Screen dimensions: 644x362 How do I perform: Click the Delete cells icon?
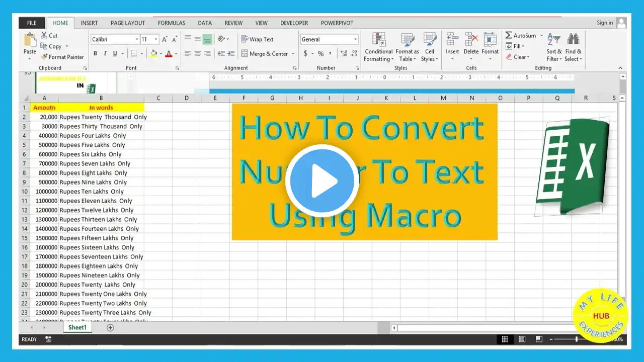pos(471,39)
